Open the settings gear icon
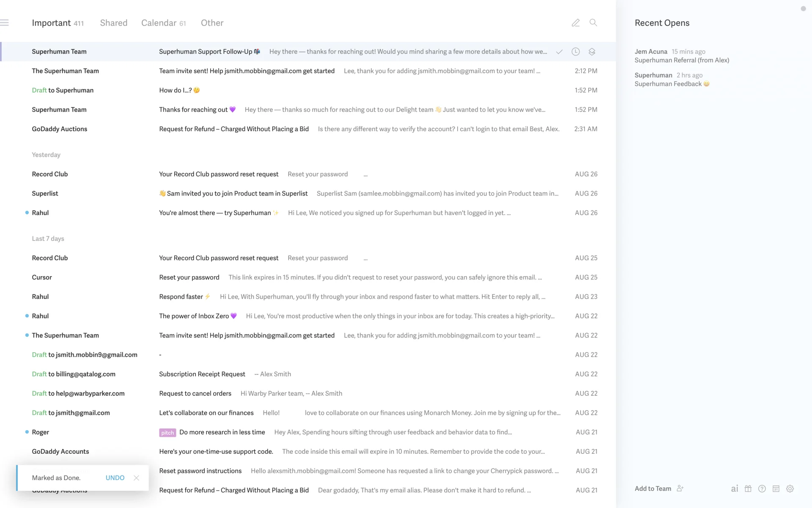 click(790, 489)
